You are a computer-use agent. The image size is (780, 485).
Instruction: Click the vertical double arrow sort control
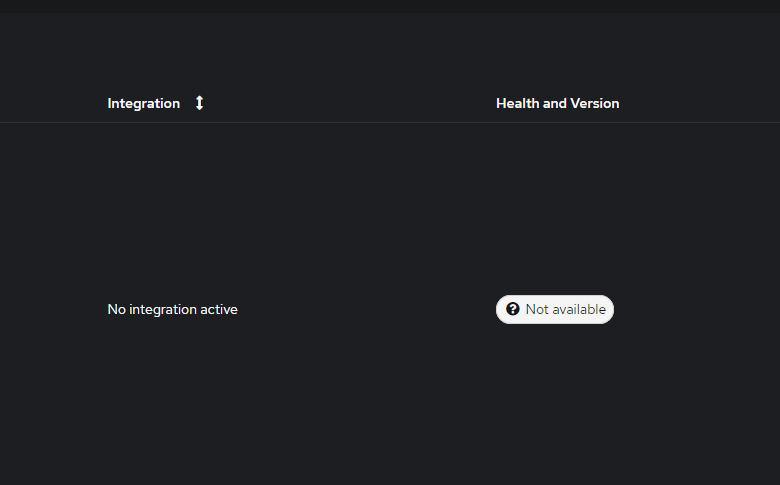[199, 103]
